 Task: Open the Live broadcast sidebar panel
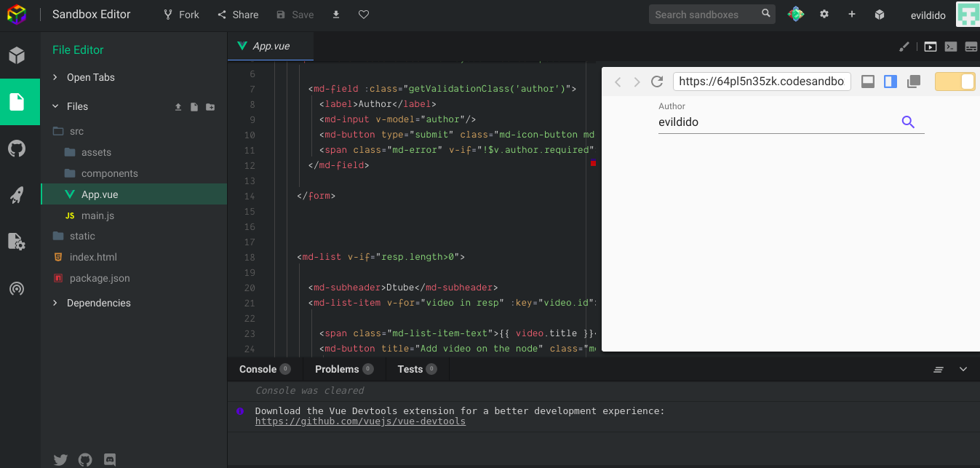(17, 288)
